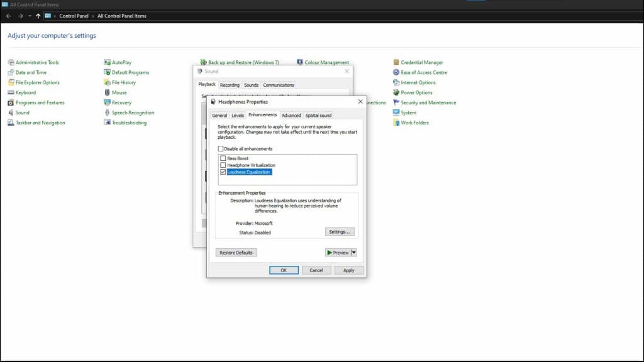This screenshot has width=644, height=362.
Task: Open Ease of Access Centre icon
Action: point(396,72)
